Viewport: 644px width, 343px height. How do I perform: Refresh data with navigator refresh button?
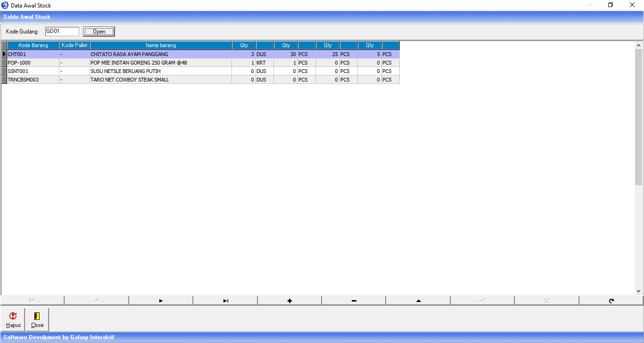tap(611, 301)
